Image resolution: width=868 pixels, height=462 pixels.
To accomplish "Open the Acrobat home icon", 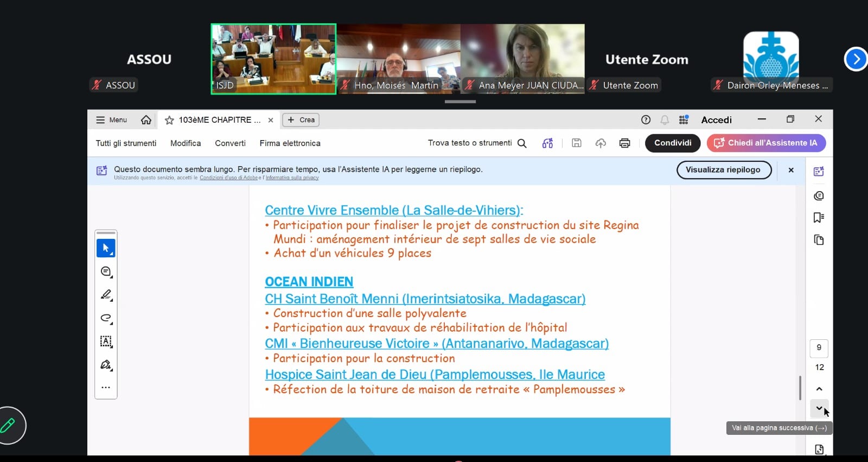I will (146, 120).
